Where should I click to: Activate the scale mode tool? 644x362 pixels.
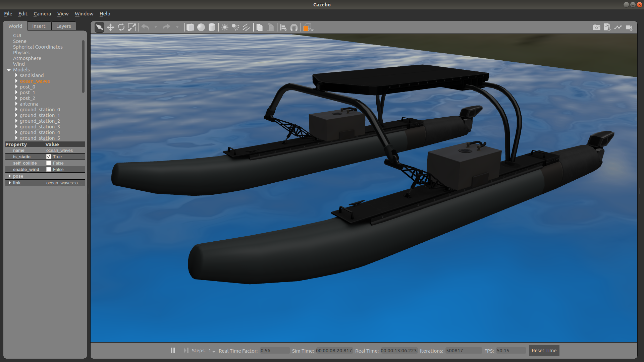132,27
